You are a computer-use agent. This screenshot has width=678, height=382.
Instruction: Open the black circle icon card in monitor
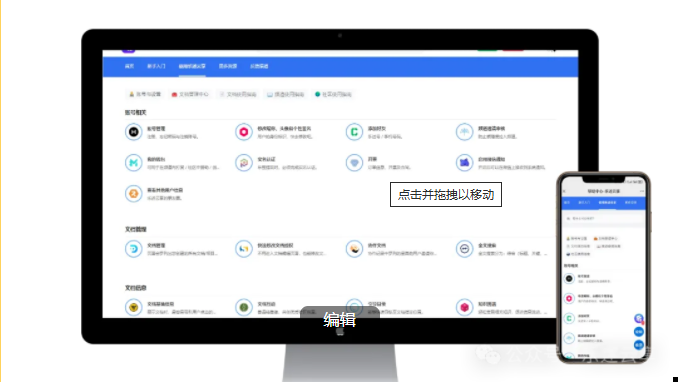coord(134,132)
